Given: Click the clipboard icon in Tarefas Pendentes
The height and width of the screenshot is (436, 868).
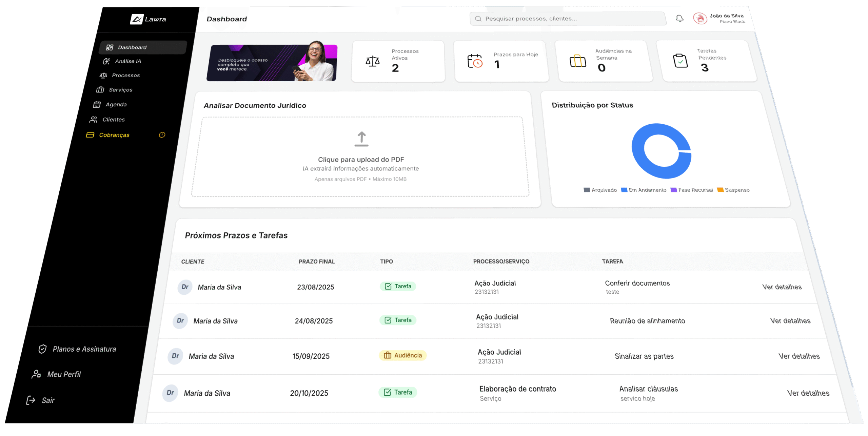Looking at the screenshot, I should point(680,61).
